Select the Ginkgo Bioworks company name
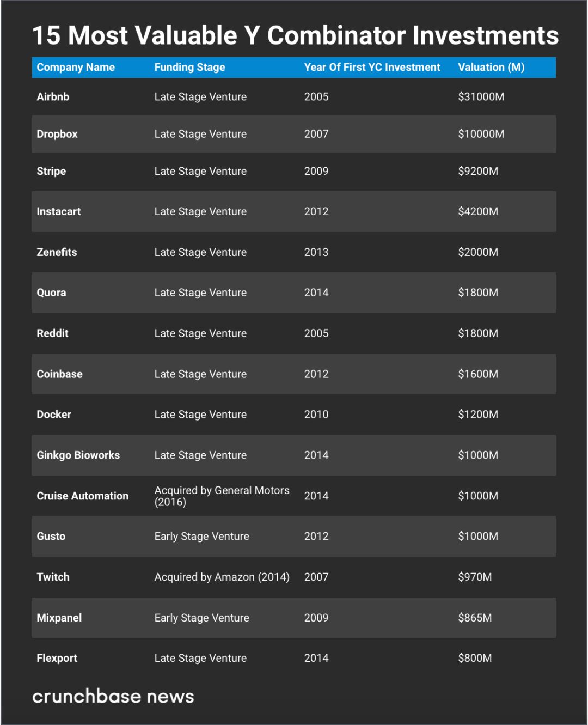 (x=78, y=455)
